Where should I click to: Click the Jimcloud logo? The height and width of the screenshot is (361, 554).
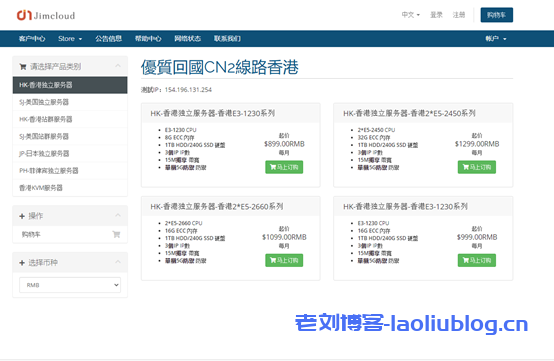[x=46, y=15]
